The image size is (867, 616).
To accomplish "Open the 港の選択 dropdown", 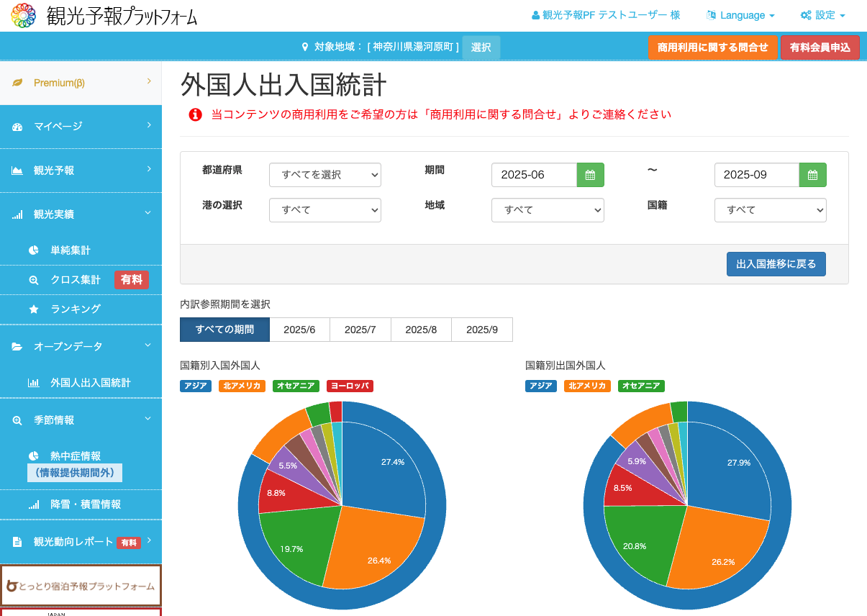I will click(x=325, y=210).
